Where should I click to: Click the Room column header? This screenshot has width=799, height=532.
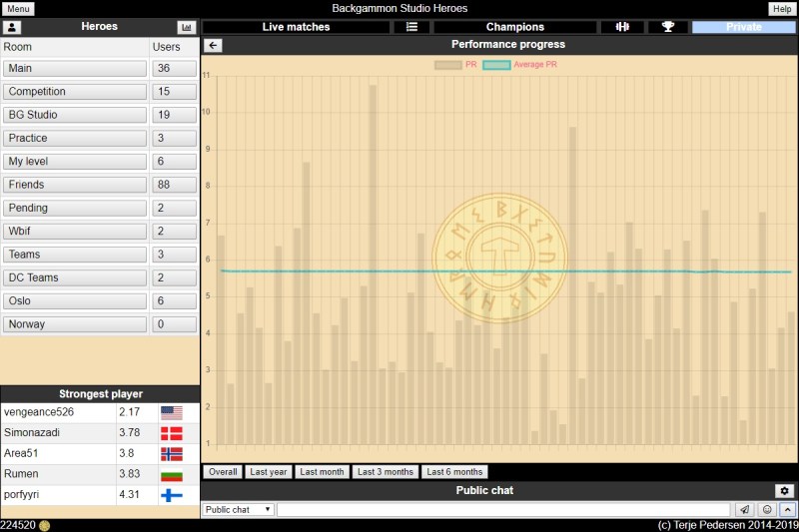[17, 47]
